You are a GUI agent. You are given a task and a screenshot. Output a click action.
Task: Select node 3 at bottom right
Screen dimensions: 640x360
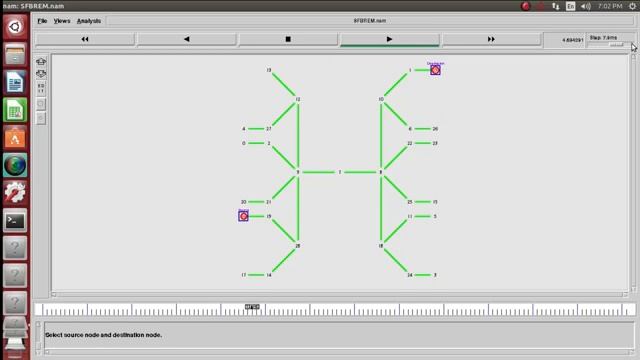click(435, 275)
